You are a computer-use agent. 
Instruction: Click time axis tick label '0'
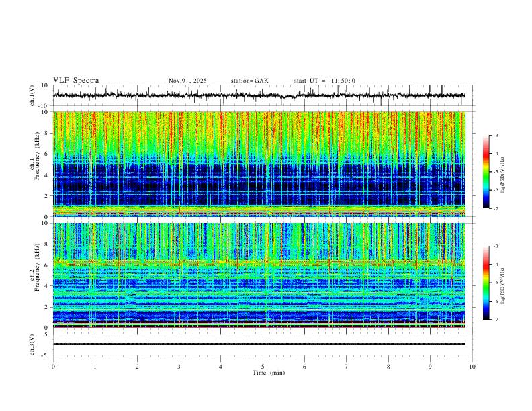(x=53, y=367)
